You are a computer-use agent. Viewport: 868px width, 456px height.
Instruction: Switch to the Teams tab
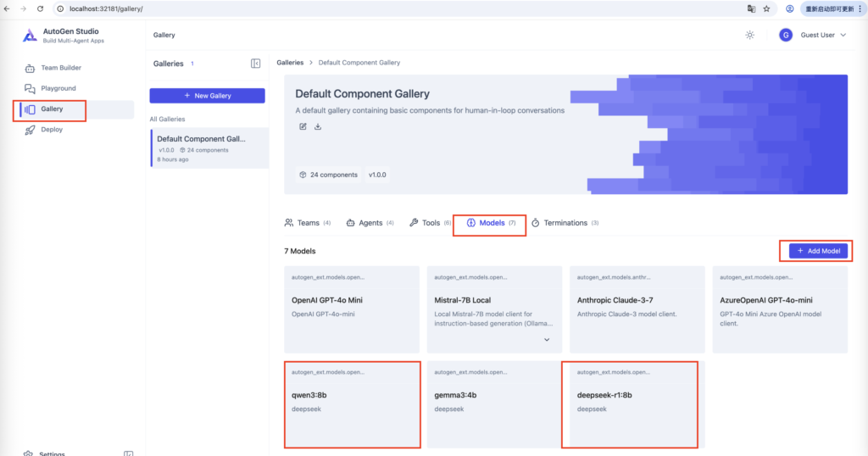(x=307, y=223)
